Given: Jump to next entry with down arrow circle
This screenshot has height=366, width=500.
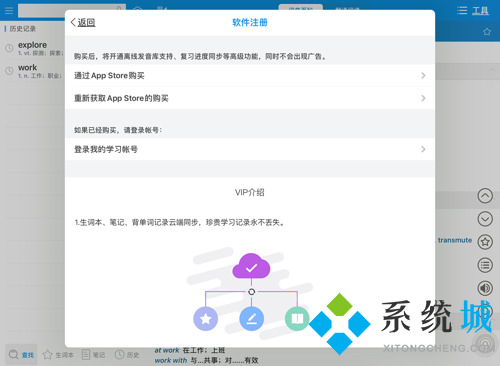Looking at the screenshot, I should tap(485, 219).
